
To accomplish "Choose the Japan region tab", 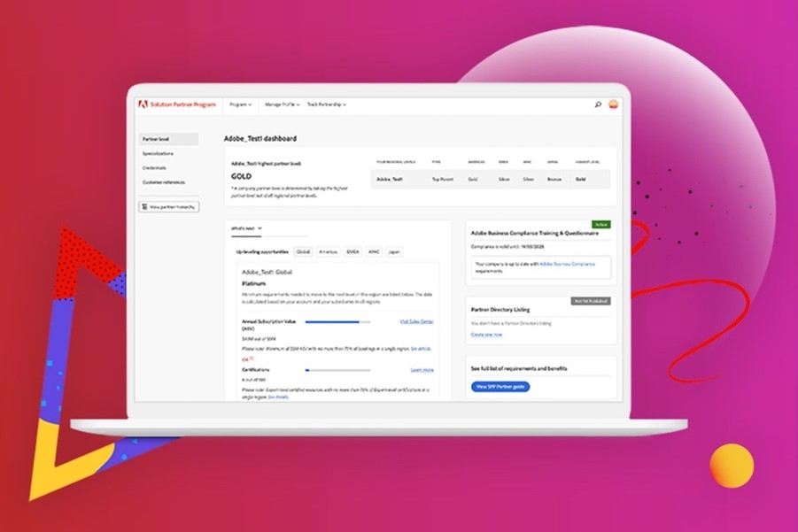I will [395, 251].
